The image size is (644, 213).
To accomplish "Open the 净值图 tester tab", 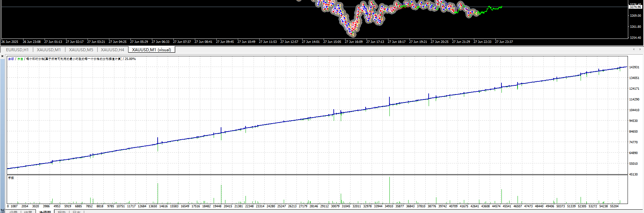I will click(x=45, y=212).
